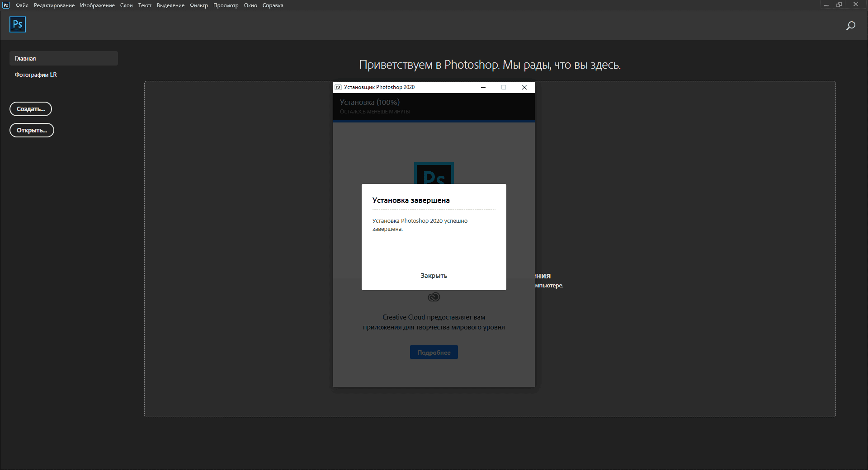Screen dimensions: 868x470
Task: Click the Установка (100%) status text
Action: [x=370, y=102]
